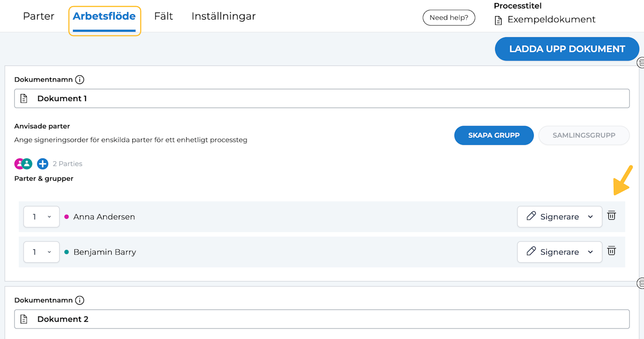Screen dimensions: 644x339
Task: Click the Skapa grupp button
Action: [x=494, y=135]
